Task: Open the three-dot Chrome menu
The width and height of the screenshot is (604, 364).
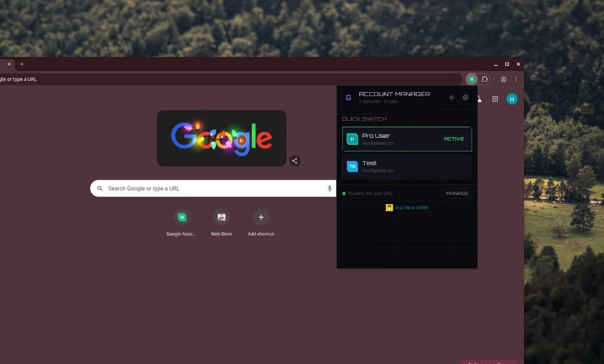Action: coord(516,79)
